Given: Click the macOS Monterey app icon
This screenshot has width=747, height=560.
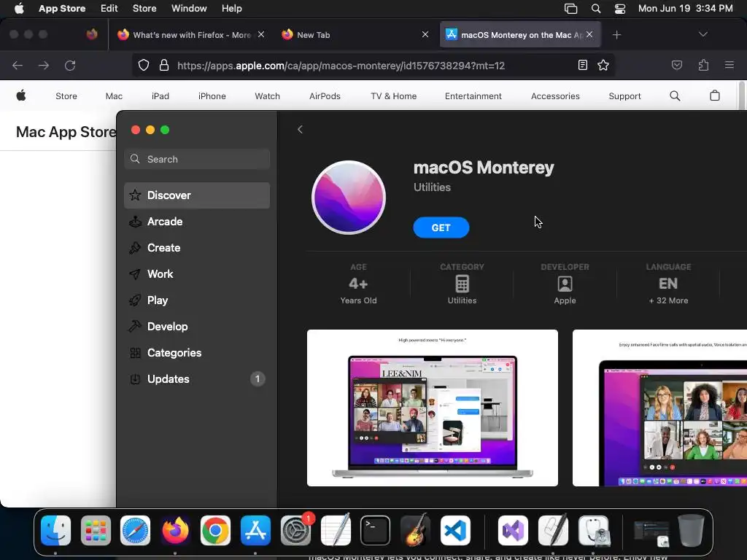Looking at the screenshot, I should click(x=349, y=197).
